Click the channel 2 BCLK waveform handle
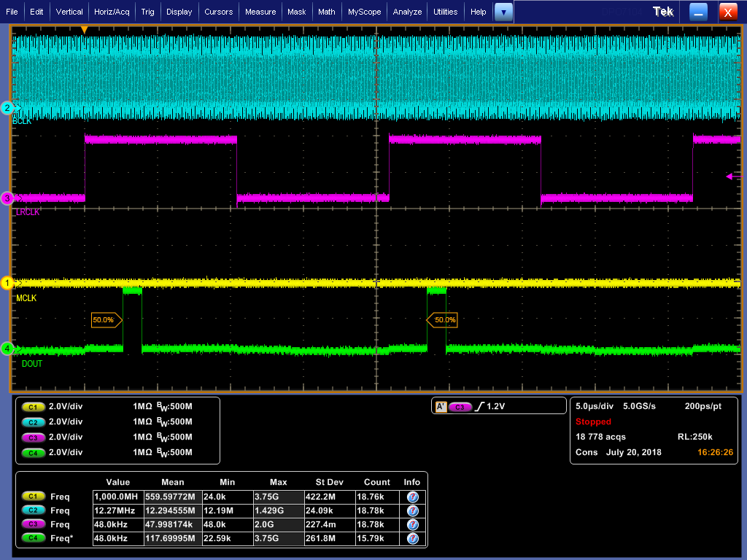Screen dimensions: 747x560 coord(7,108)
